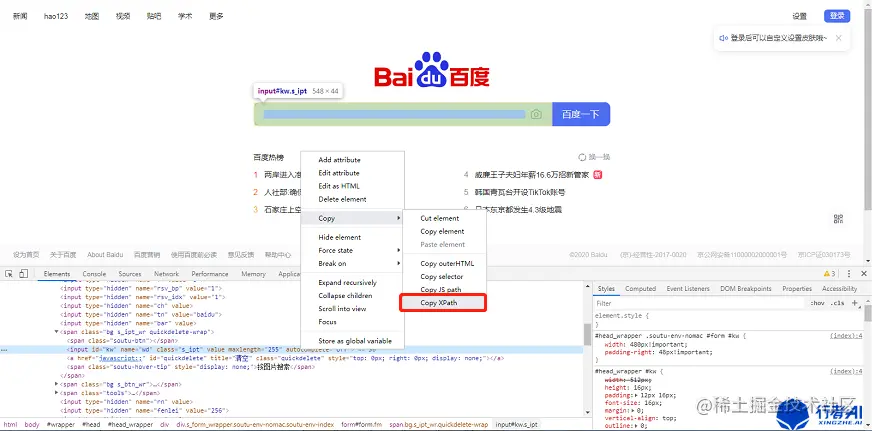Click the #head_wrapper breadcrumb item
872x431 pixels.
[x=130, y=424]
